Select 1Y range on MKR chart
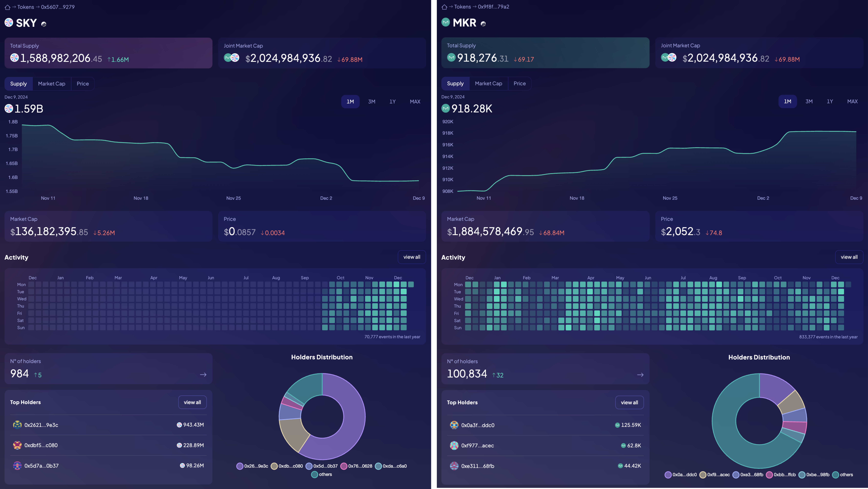The height and width of the screenshot is (489, 868). (830, 101)
